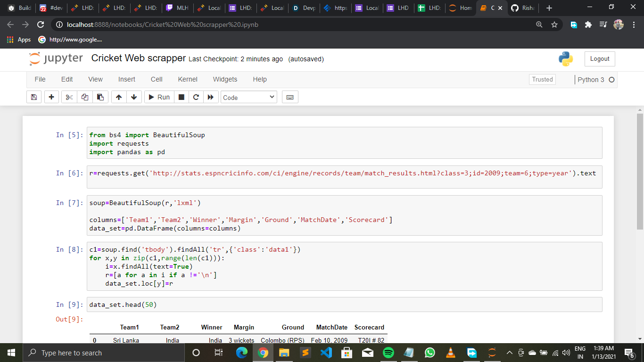Open the Help menu
644x362 pixels.
260,79
